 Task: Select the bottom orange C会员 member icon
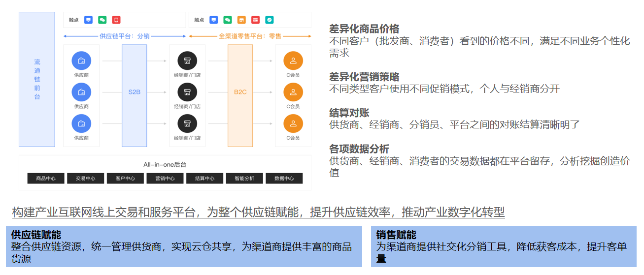[x=293, y=123]
